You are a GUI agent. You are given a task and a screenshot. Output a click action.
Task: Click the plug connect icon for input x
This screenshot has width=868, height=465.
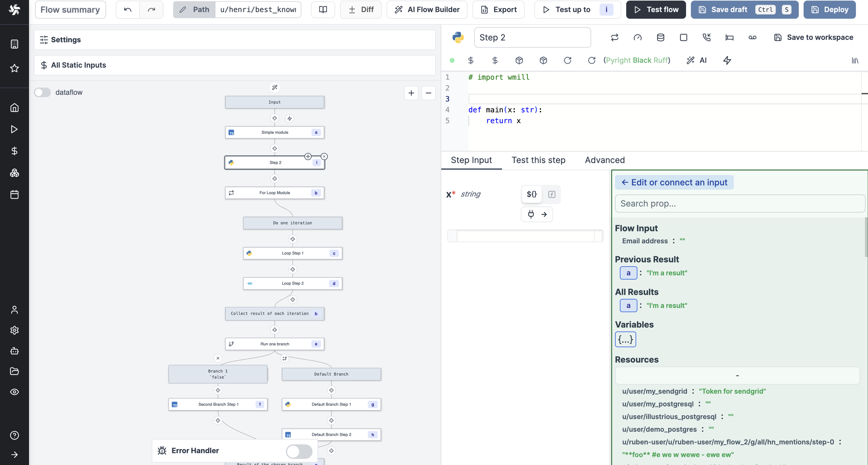point(531,214)
